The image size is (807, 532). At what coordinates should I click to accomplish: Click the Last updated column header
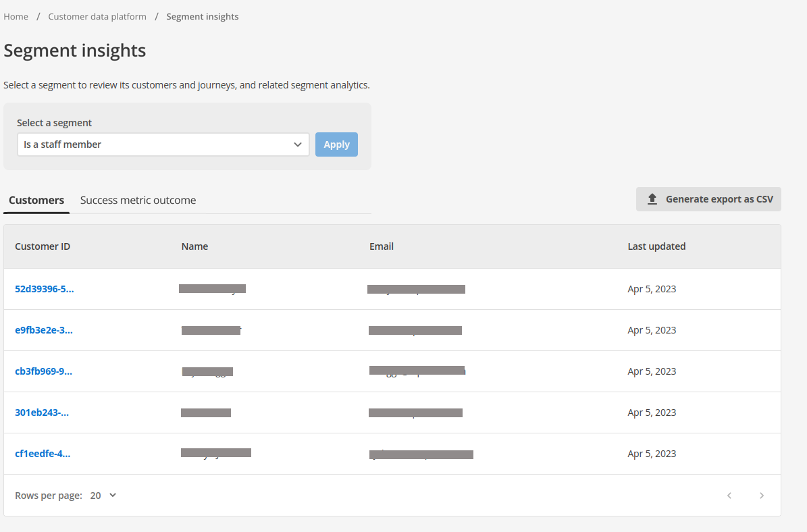pyautogui.click(x=656, y=246)
